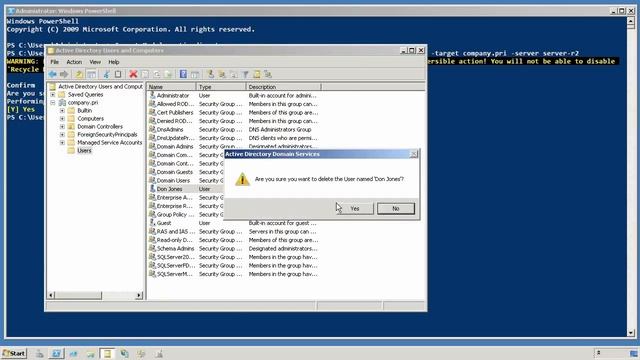Click the Create new user toolbar icon
The width and height of the screenshot is (640, 360).
pos(210,74)
